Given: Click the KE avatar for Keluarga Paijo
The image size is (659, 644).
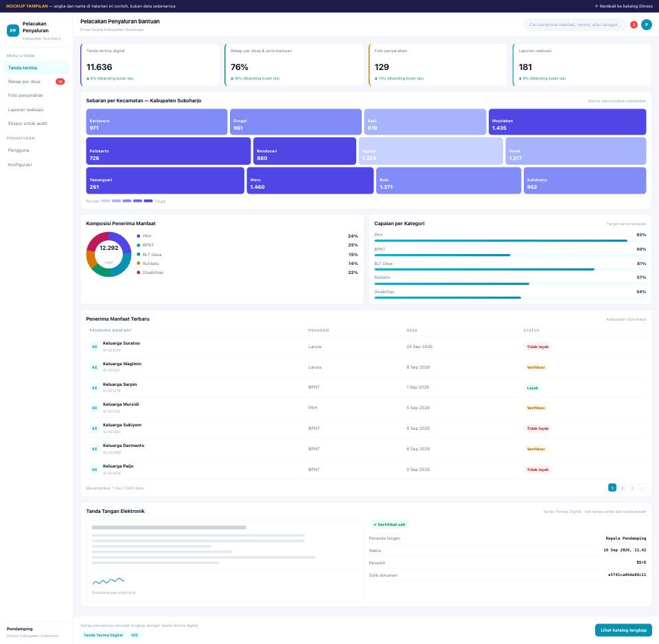Looking at the screenshot, I should click(95, 470).
